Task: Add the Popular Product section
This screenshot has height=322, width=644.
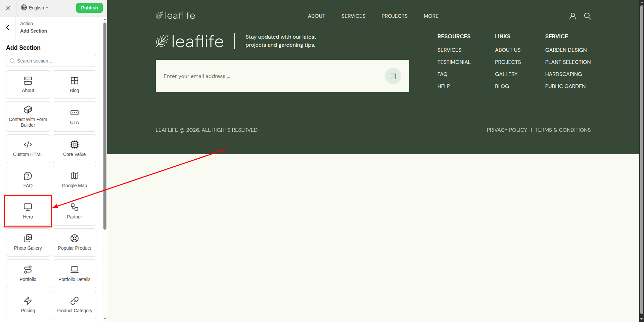Action: (75, 242)
